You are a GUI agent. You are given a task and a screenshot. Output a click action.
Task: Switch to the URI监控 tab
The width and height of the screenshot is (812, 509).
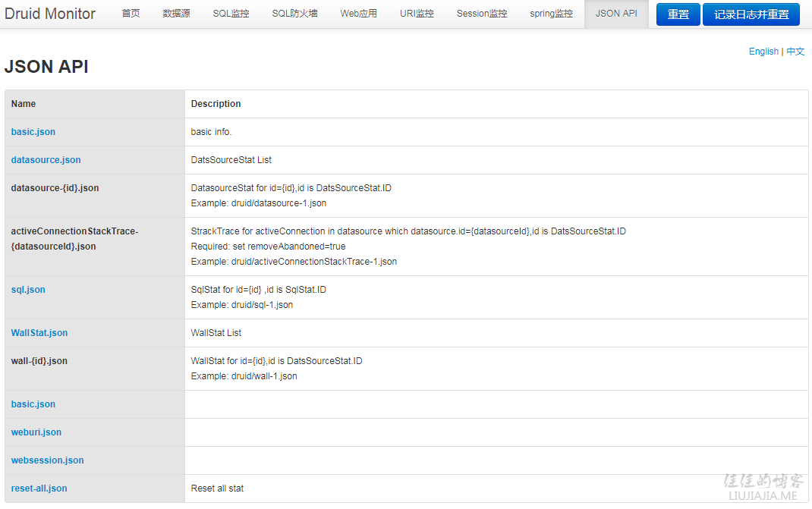coord(417,14)
